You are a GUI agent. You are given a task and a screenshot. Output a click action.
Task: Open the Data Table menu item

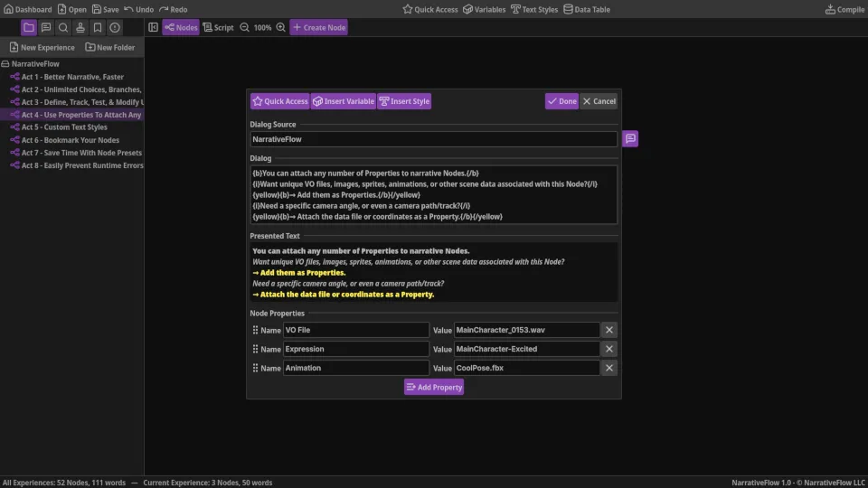[x=587, y=9]
